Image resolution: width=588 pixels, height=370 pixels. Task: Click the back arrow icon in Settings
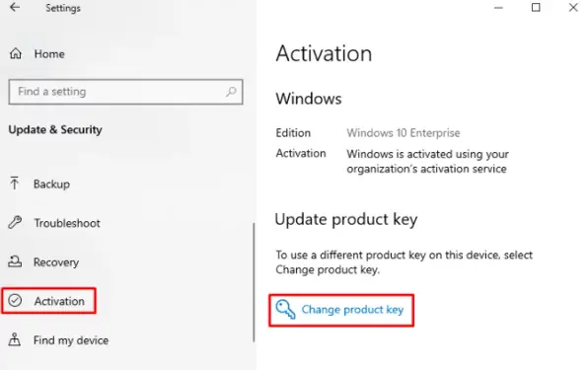pyautogui.click(x=15, y=7)
